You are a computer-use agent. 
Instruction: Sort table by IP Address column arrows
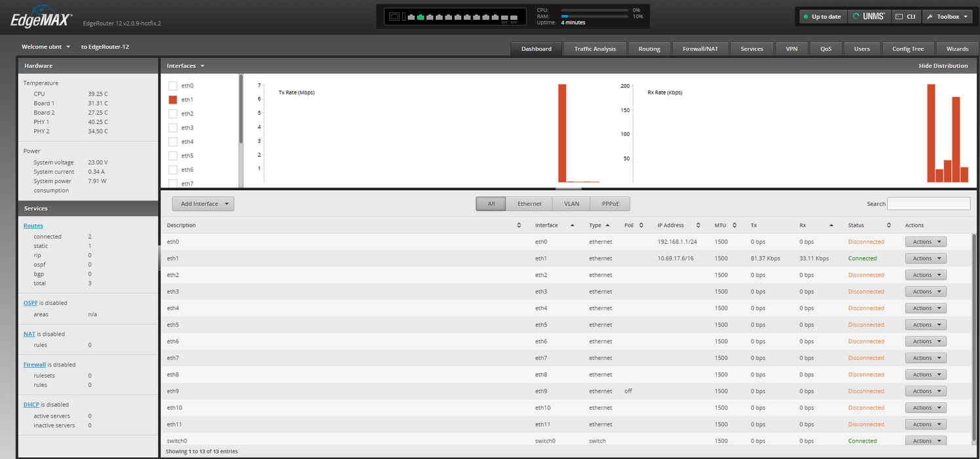(698, 226)
